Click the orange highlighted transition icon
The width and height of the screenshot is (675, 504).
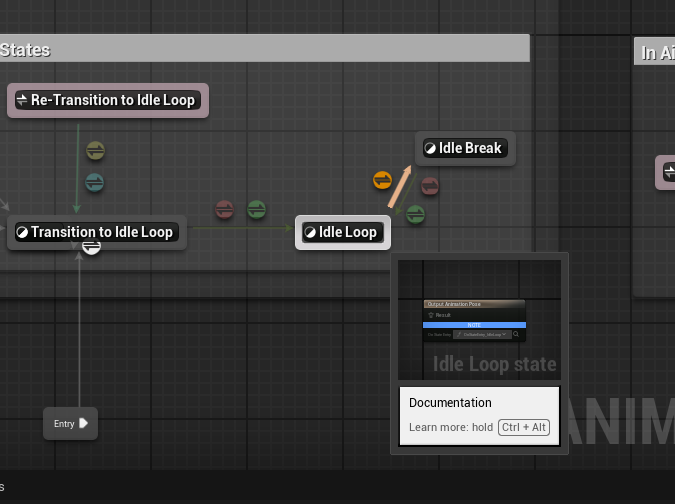click(x=382, y=180)
